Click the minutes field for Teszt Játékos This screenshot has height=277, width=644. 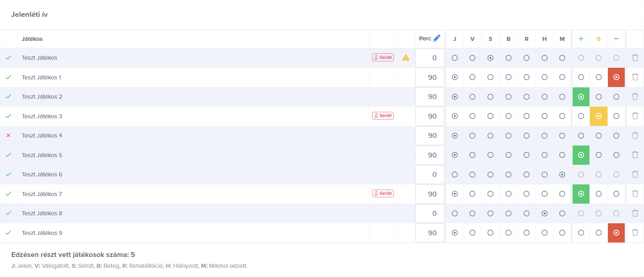430,58
